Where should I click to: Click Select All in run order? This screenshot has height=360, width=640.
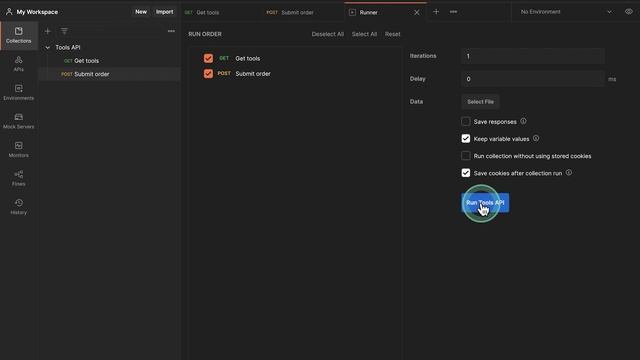[364, 34]
